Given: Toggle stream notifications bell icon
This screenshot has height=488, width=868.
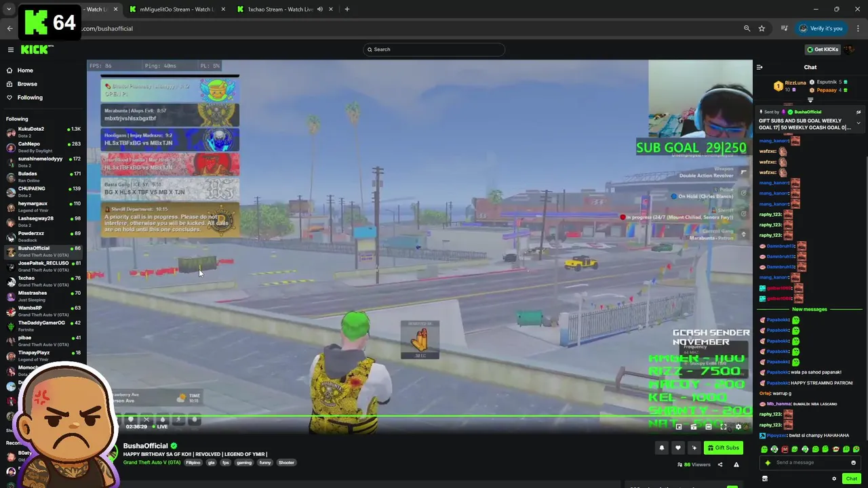Looking at the screenshot, I should click(x=662, y=448).
